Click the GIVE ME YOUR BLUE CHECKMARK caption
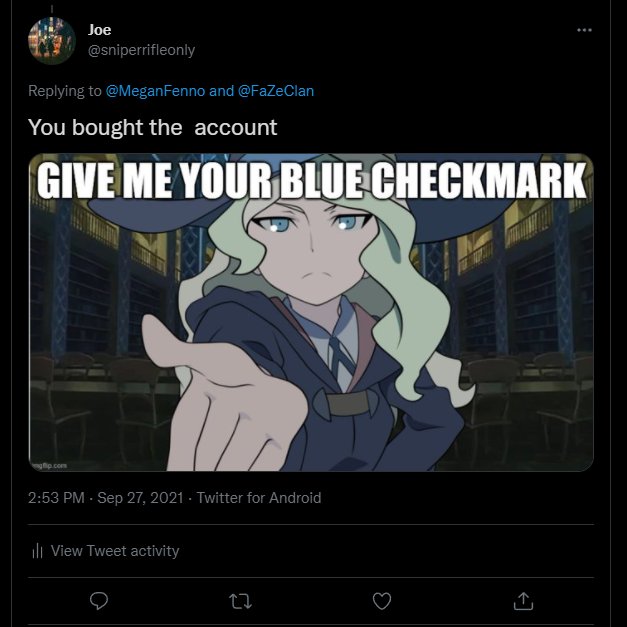Screen dimensions: 627x627 coord(312,180)
